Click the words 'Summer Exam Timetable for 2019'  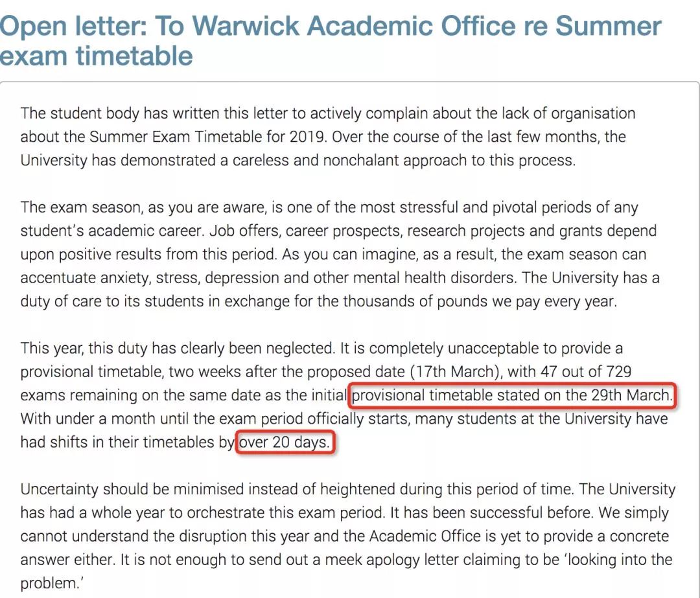[209, 137]
